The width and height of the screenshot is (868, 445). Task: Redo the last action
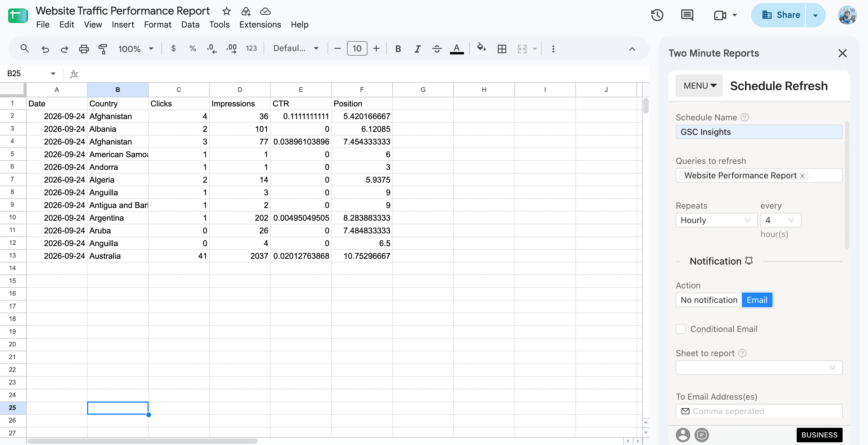64,49
